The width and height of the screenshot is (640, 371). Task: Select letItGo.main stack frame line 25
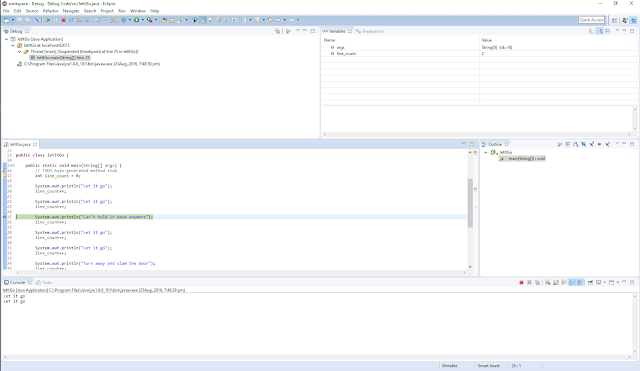click(x=60, y=58)
